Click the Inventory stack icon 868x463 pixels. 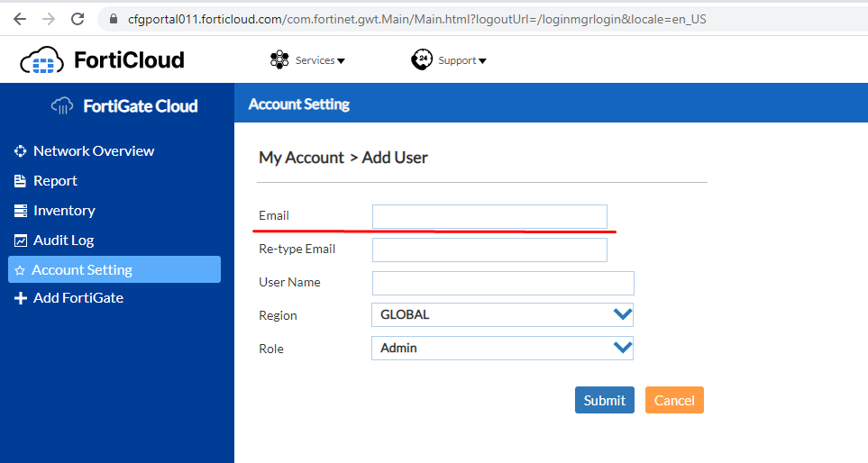(21, 211)
